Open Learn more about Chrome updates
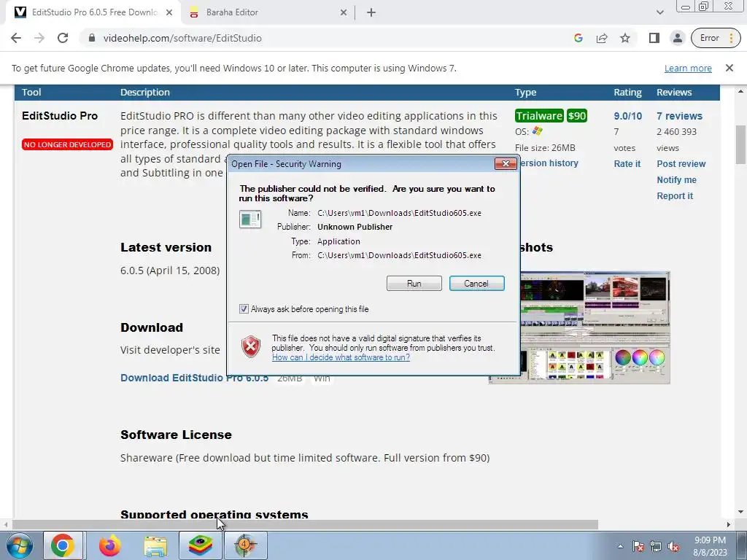This screenshot has width=747, height=560. pos(688,68)
